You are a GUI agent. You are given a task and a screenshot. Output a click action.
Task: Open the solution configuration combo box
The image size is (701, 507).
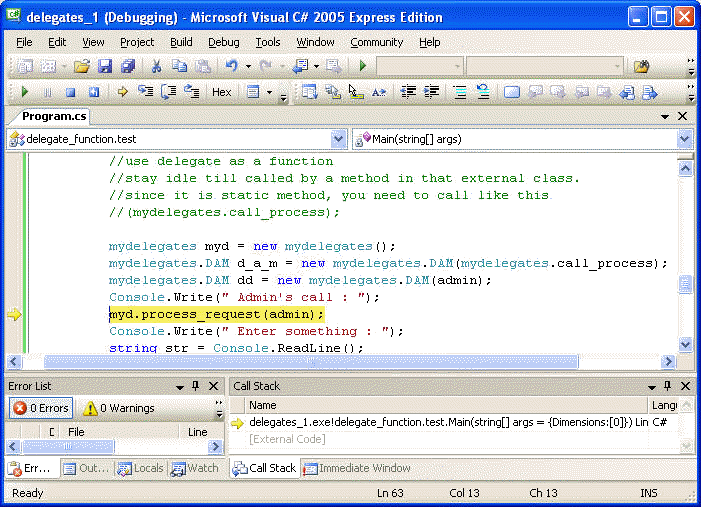pos(420,66)
